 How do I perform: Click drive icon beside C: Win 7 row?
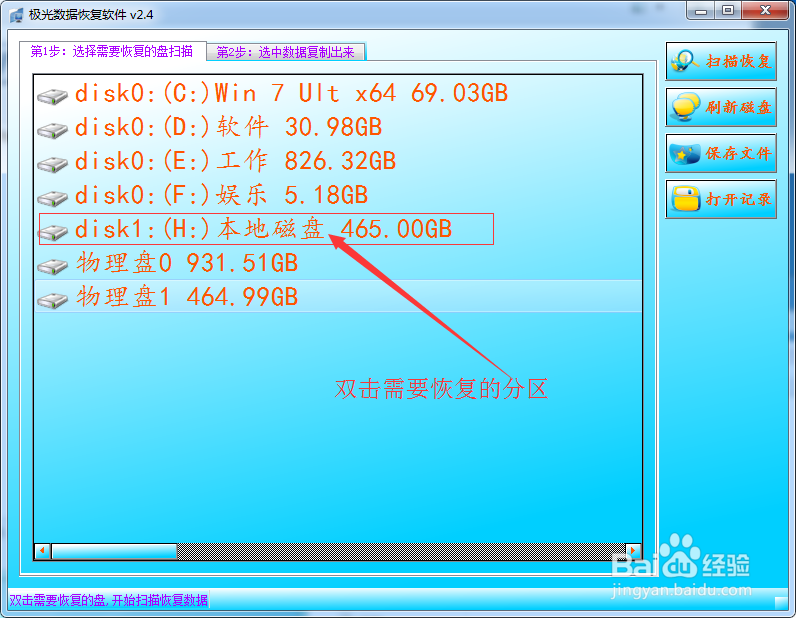click(52, 96)
